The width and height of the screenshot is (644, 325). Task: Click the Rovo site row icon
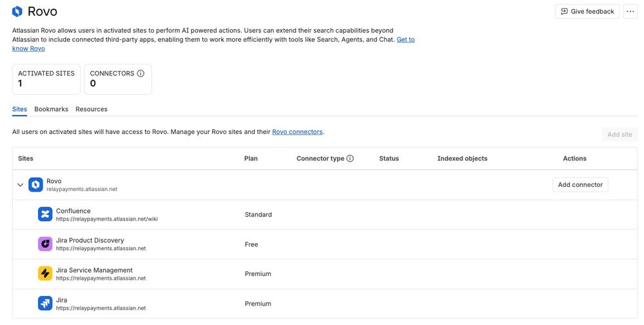pos(35,184)
